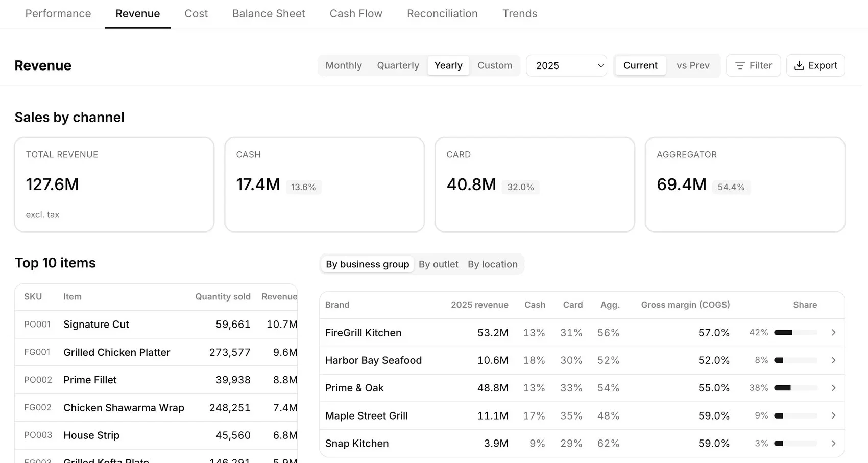This screenshot has height=463, width=868.
Task: Switch to the Cash Flow tab
Action: coord(356,14)
